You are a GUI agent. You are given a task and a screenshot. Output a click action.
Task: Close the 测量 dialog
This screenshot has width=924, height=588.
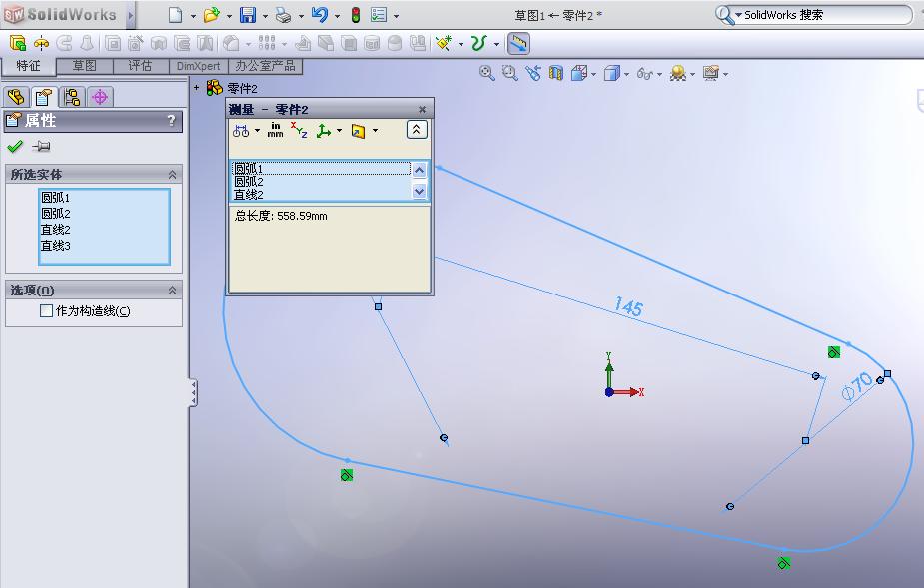tap(422, 109)
